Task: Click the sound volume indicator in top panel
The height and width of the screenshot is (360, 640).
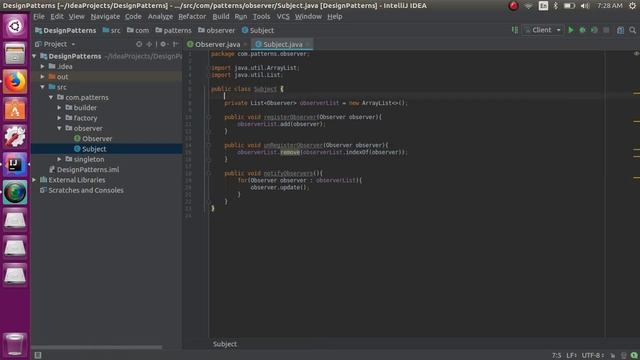Action: pyautogui.click(x=585, y=6)
